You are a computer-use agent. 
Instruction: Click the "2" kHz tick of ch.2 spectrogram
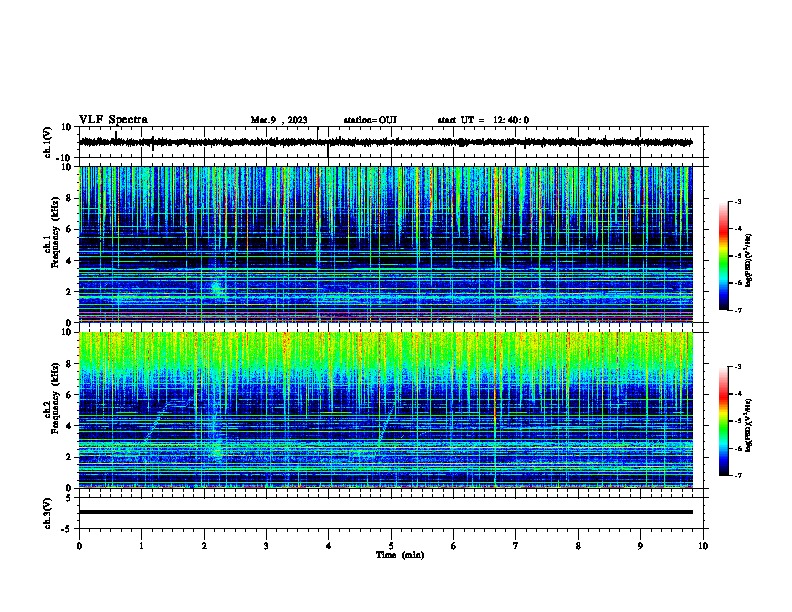point(69,457)
